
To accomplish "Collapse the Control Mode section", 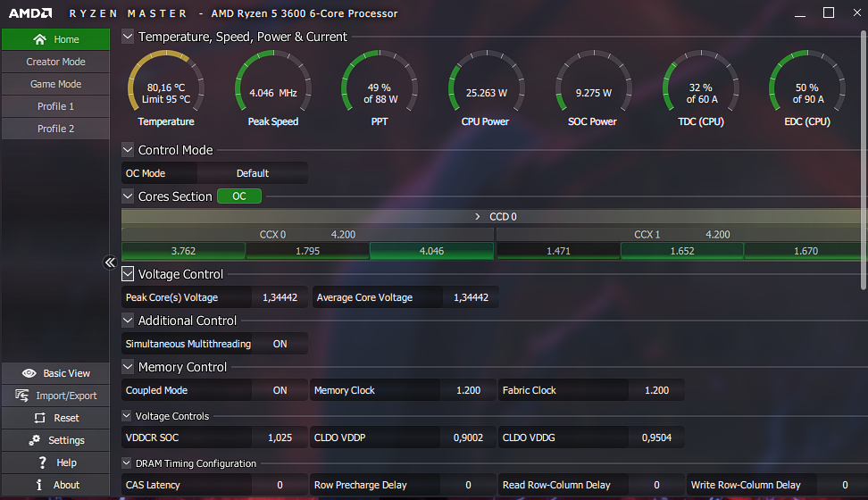I will pyautogui.click(x=128, y=149).
